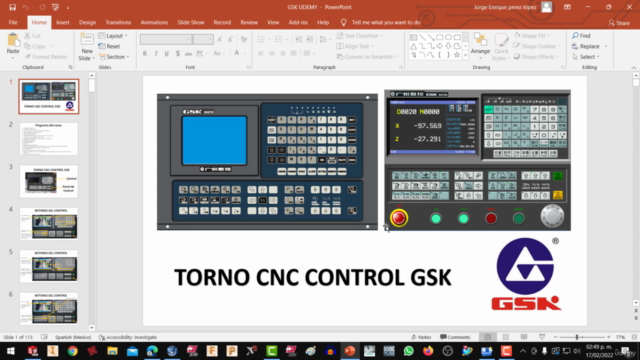
Task: Open Shape Outline options
Action: point(537,46)
